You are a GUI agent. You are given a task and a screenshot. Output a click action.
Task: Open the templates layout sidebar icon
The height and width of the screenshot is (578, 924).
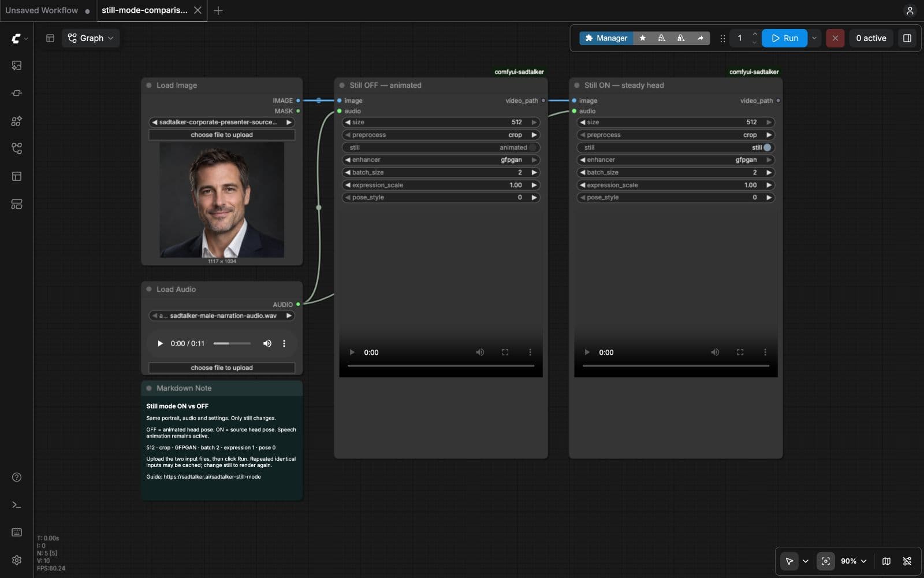[17, 176]
